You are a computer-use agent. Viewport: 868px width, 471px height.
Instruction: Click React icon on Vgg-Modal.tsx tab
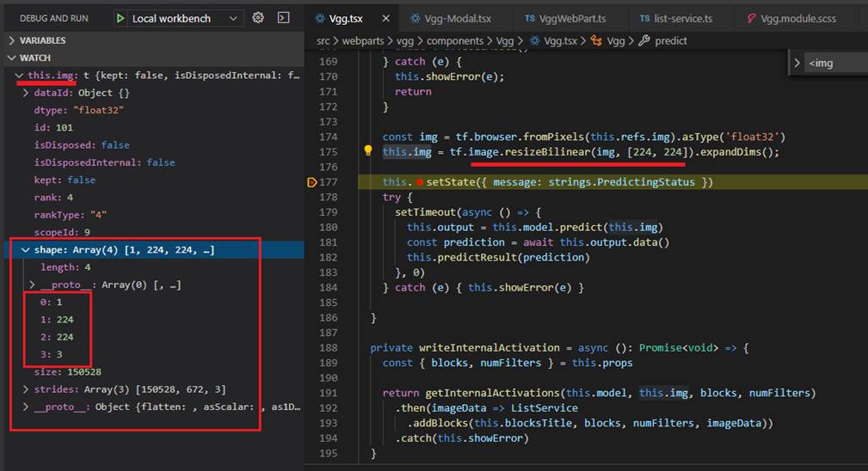coord(415,19)
